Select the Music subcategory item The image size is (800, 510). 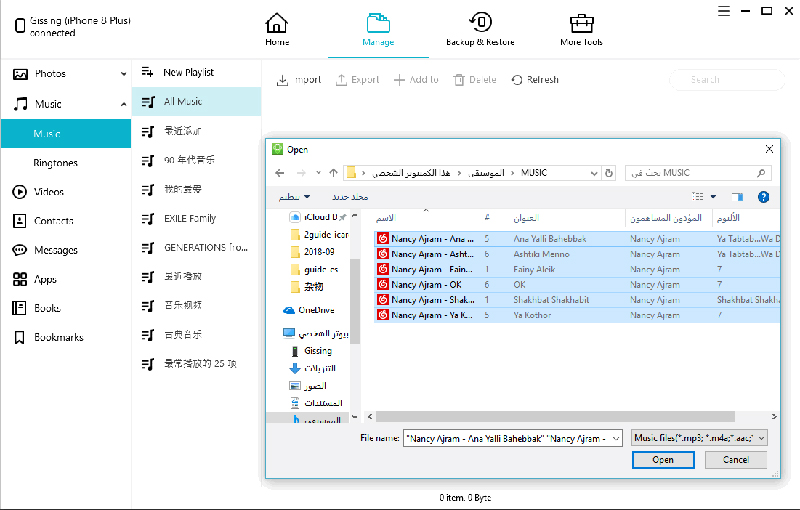pos(66,134)
